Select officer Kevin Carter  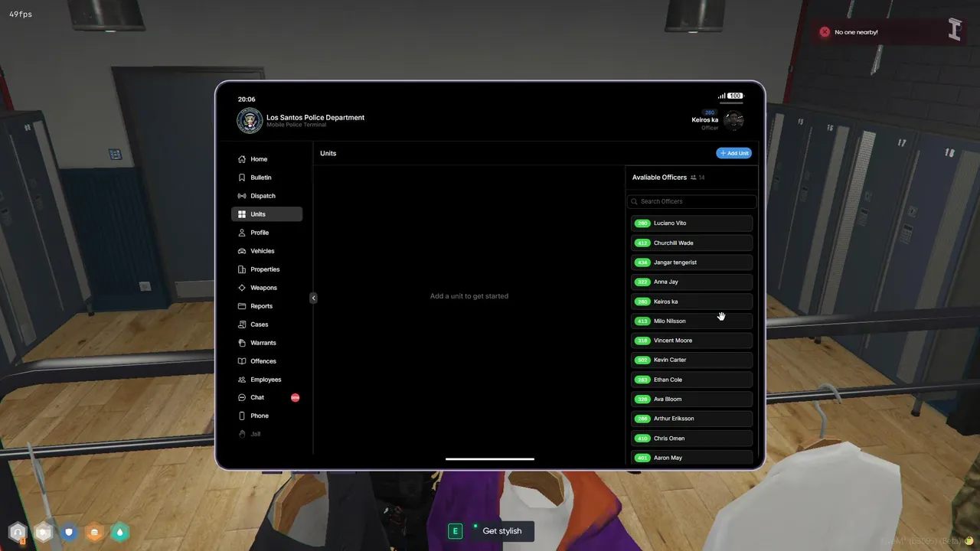point(692,360)
